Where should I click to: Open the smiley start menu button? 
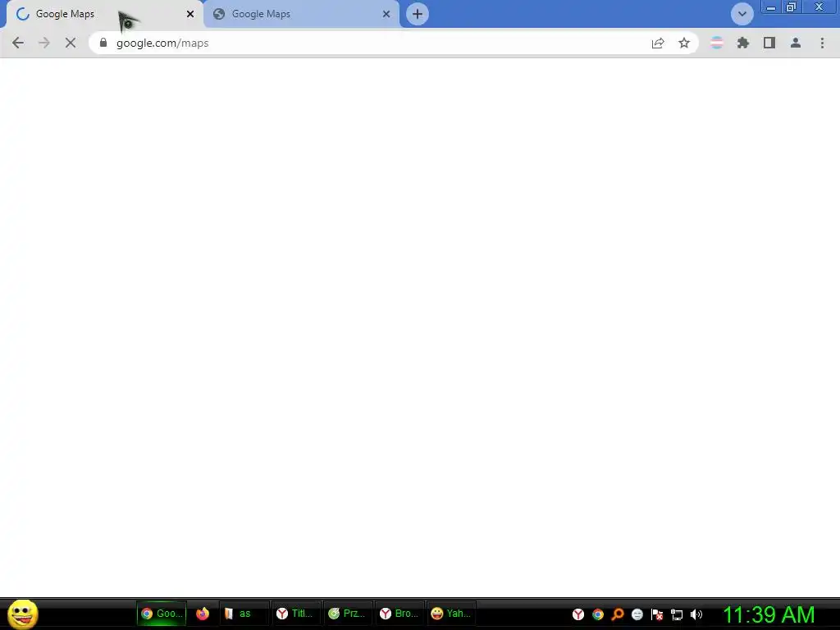click(x=22, y=614)
